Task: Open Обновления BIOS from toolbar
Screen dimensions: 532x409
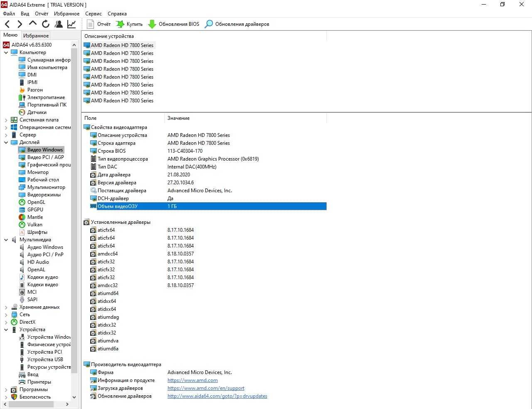Action: 174,24
